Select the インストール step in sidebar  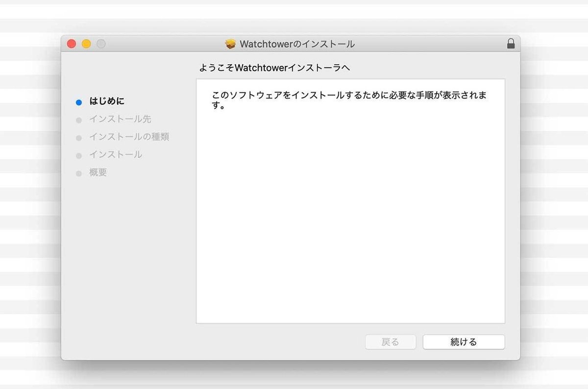tap(116, 154)
